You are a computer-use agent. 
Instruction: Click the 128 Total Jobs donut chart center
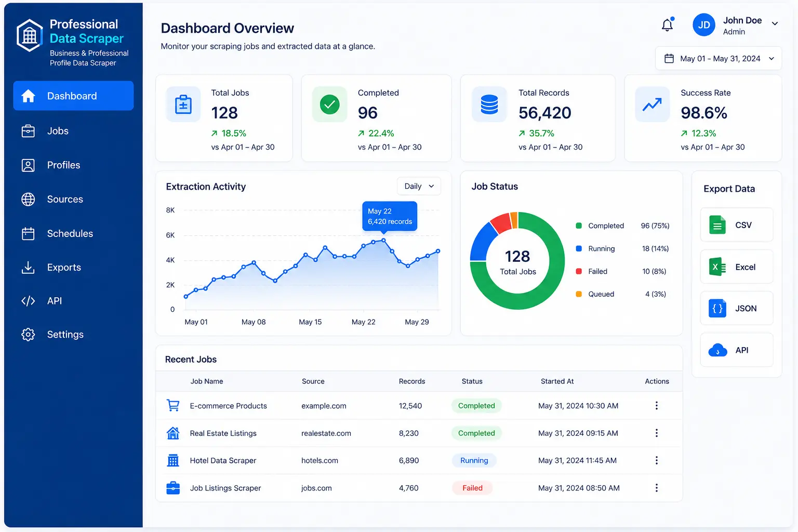(x=517, y=261)
